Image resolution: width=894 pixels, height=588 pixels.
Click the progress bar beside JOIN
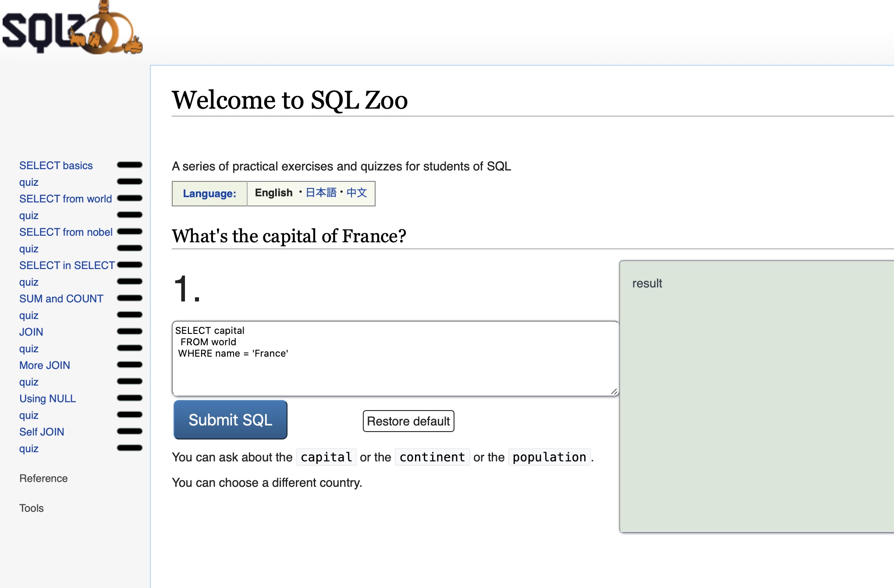(x=129, y=331)
